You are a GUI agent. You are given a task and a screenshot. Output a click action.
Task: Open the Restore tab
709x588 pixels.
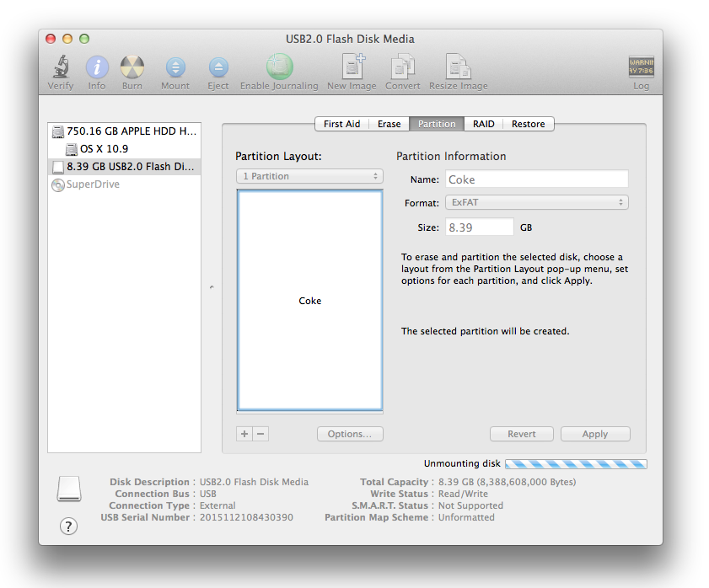[528, 124]
